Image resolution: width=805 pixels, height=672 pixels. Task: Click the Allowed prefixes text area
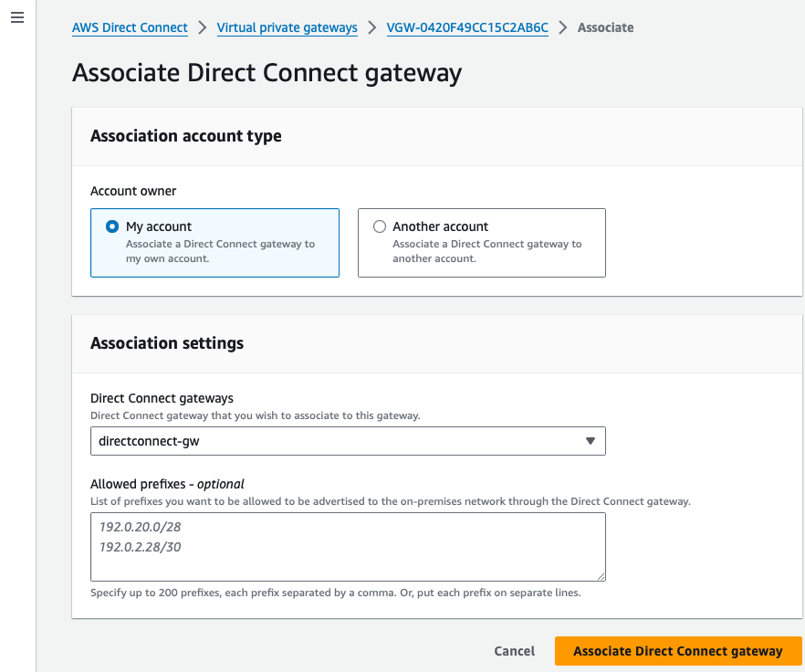pos(348,547)
